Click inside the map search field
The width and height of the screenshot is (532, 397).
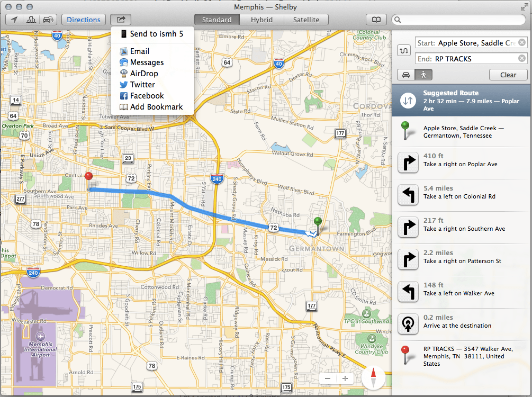tap(458, 19)
